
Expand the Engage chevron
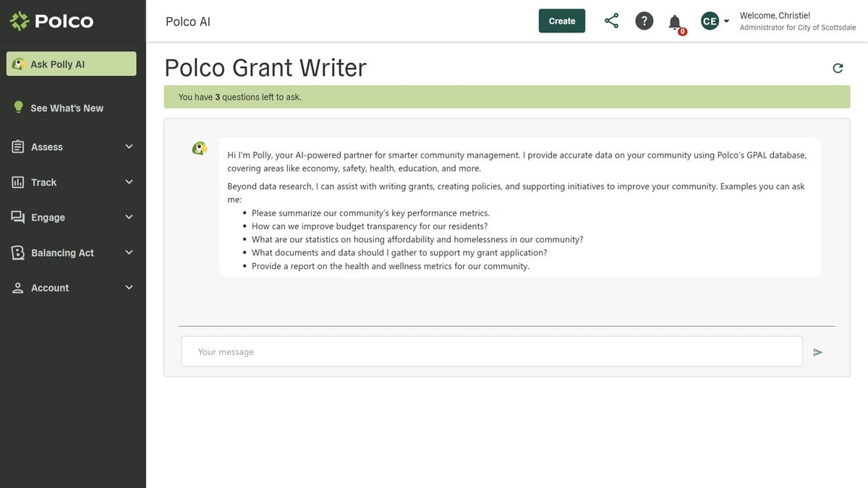pyautogui.click(x=129, y=217)
